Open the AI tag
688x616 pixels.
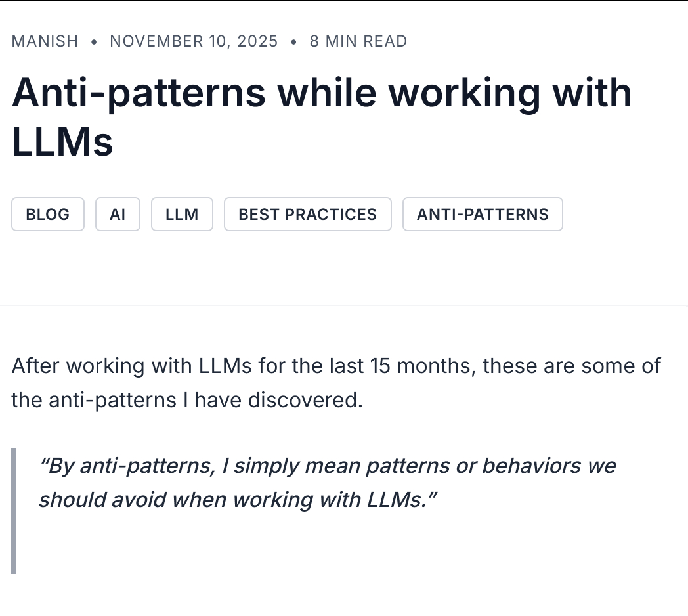[118, 214]
